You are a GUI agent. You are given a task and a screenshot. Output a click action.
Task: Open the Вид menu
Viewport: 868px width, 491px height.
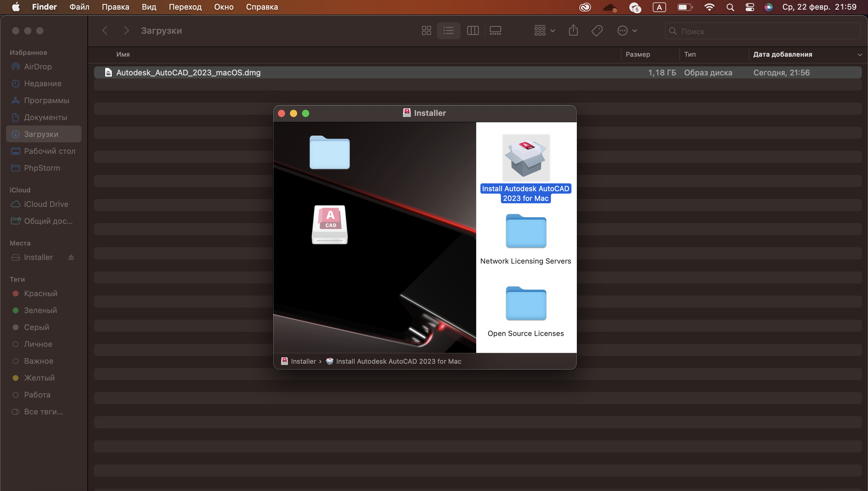(x=149, y=7)
